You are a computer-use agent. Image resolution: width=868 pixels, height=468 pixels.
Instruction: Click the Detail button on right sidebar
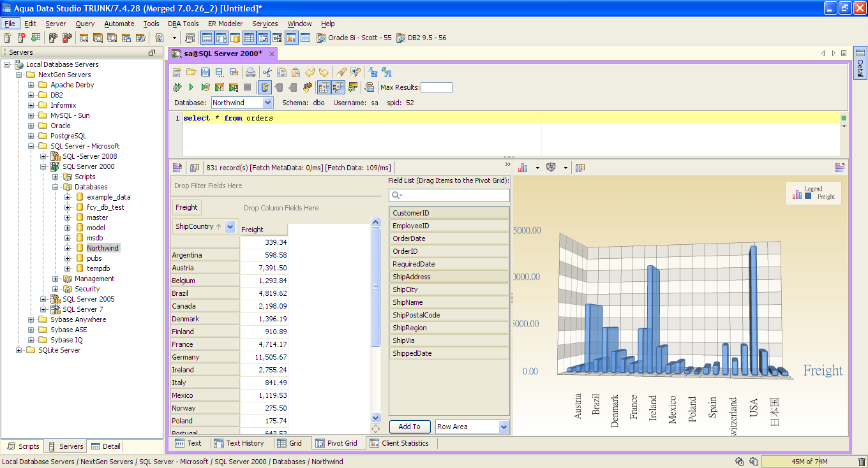(860, 64)
